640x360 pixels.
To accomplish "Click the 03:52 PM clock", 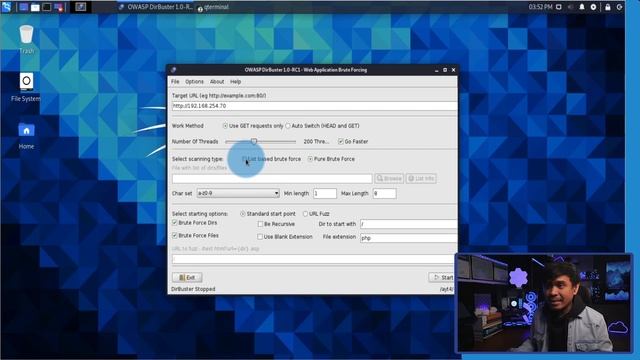I will [x=540, y=7].
